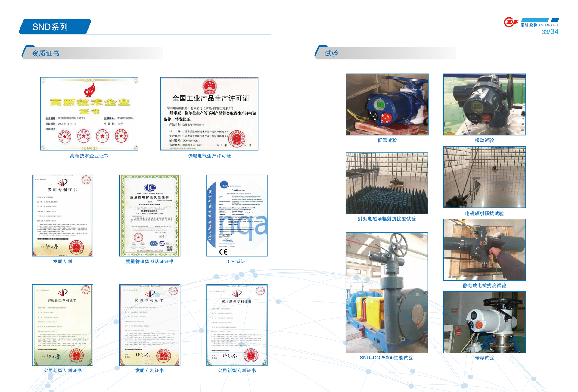
Task: Open the bottom-left 实用新型专利证书 thumbnail
Action: pyautogui.click(x=63, y=325)
